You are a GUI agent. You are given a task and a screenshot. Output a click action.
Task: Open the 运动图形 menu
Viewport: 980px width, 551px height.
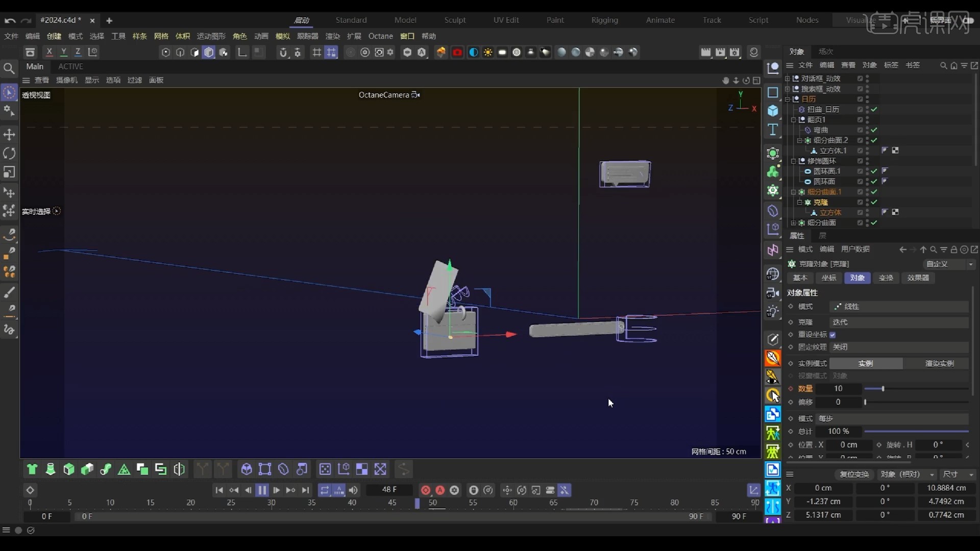click(x=211, y=36)
